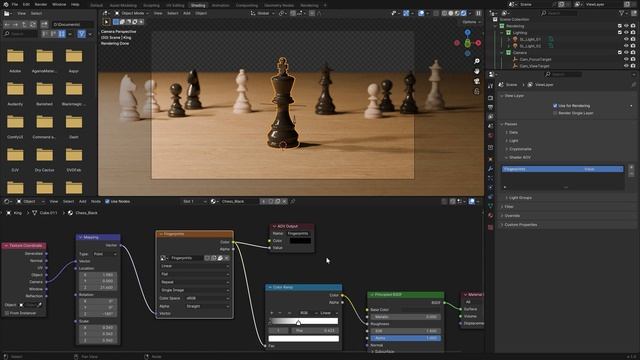
Task: Expand the Light Groups panel
Action: [x=520, y=198]
